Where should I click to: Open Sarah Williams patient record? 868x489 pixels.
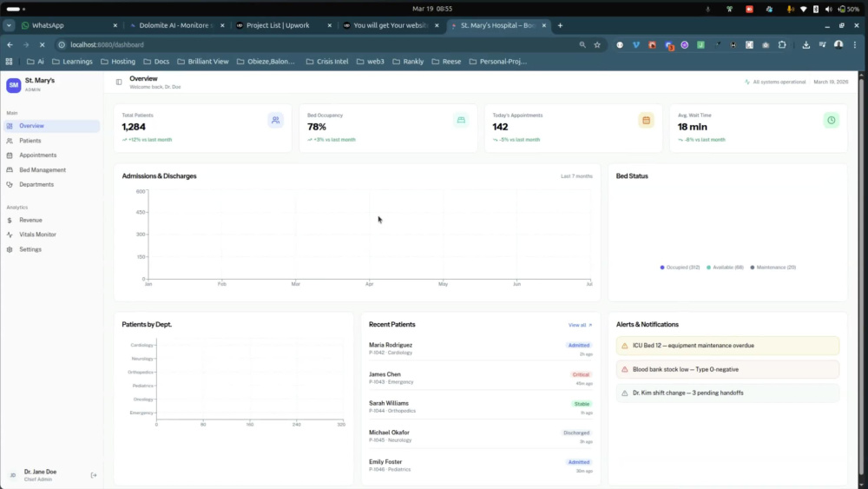[481, 406]
